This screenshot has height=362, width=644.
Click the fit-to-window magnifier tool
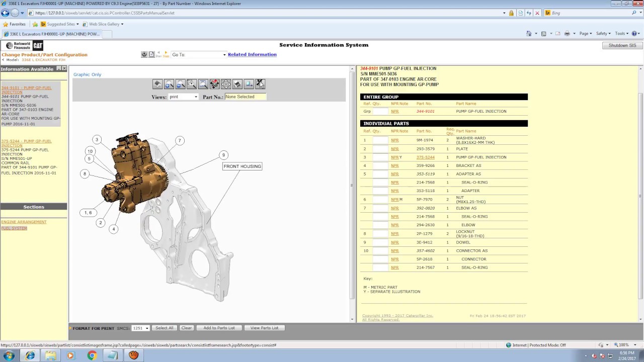click(203, 84)
